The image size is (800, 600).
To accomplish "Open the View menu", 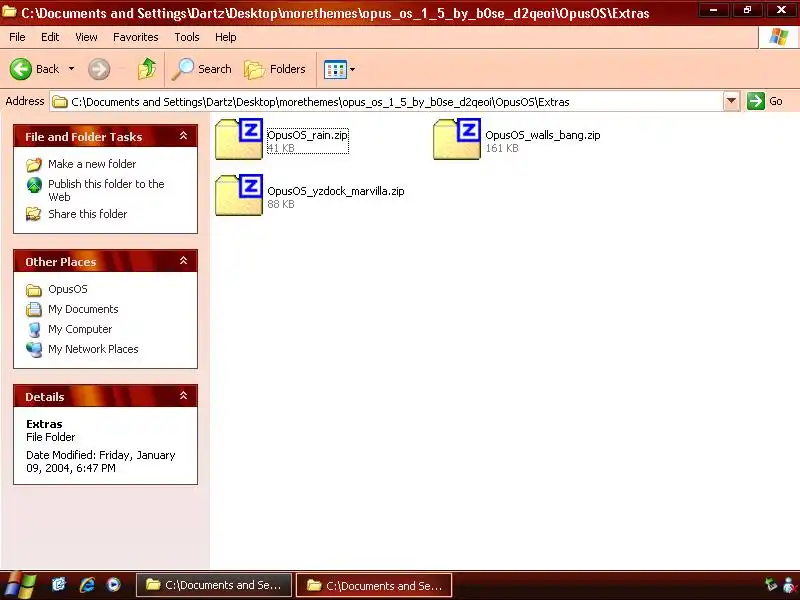I will (x=86, y=37).
